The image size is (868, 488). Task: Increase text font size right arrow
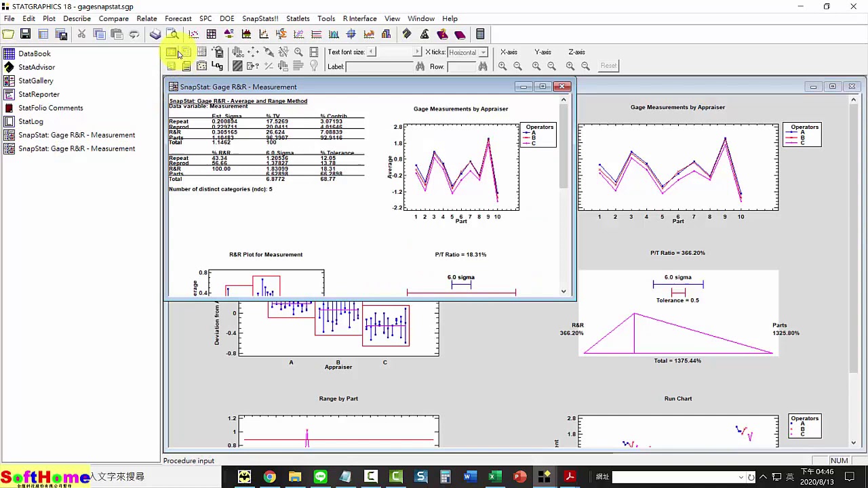(417, 52)
